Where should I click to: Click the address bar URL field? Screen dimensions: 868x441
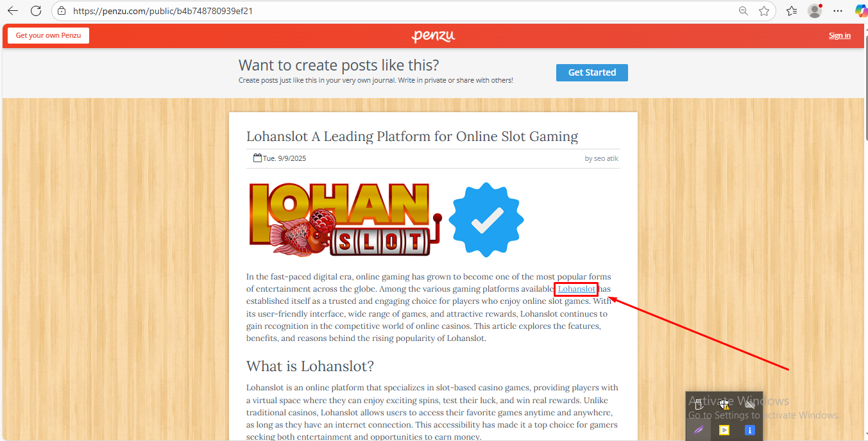tap(398, 11)
